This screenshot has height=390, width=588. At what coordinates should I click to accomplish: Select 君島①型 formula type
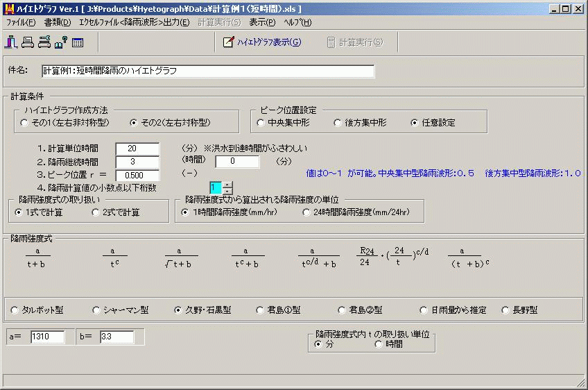pyautogui.click(x=279, y=310)
